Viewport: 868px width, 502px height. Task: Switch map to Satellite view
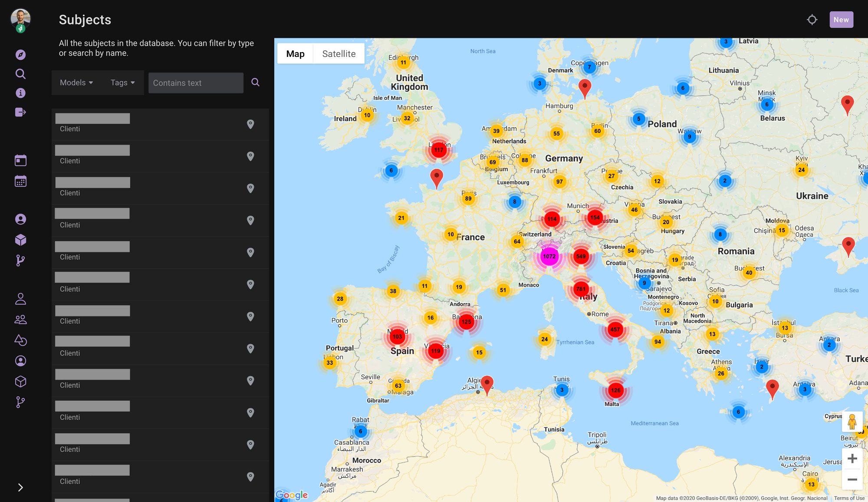pyautogui.click(x=339, y=54)
